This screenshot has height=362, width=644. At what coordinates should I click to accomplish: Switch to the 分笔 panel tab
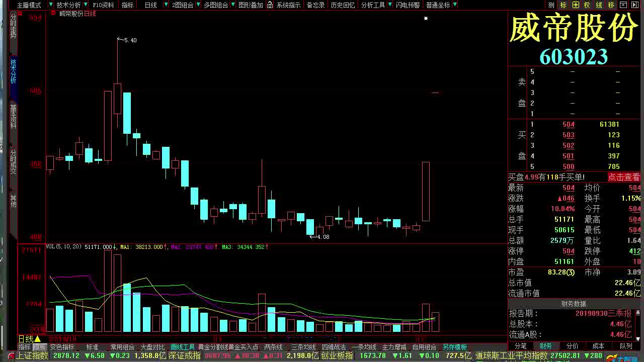click(x=520, y=346)
